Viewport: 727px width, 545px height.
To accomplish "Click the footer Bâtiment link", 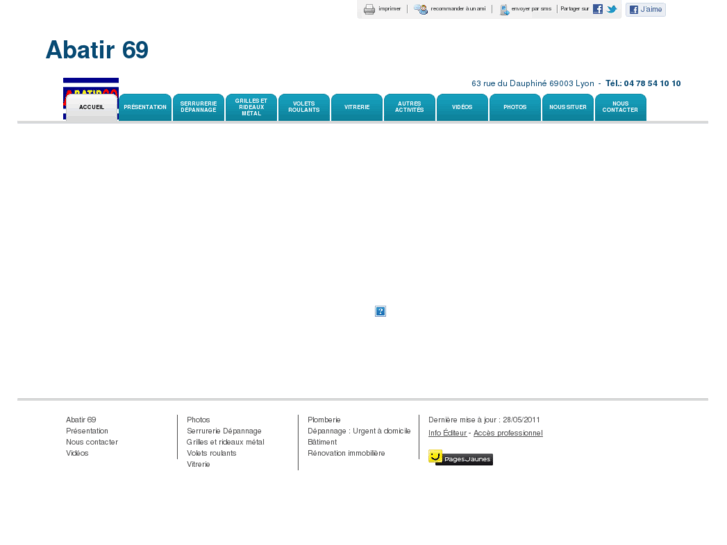I will pyautogui.click(x=322, y=442).
